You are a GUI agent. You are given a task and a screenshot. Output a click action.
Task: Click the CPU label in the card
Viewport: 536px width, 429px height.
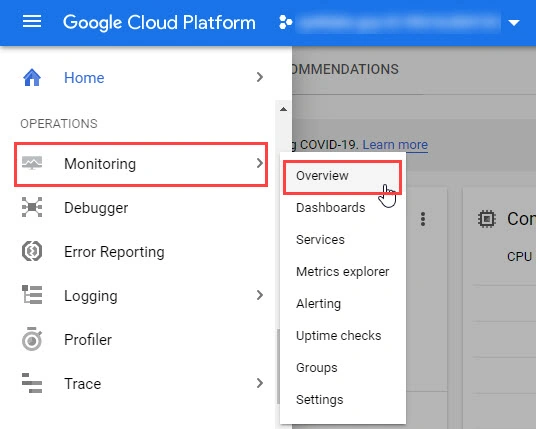tap(519, 256)
